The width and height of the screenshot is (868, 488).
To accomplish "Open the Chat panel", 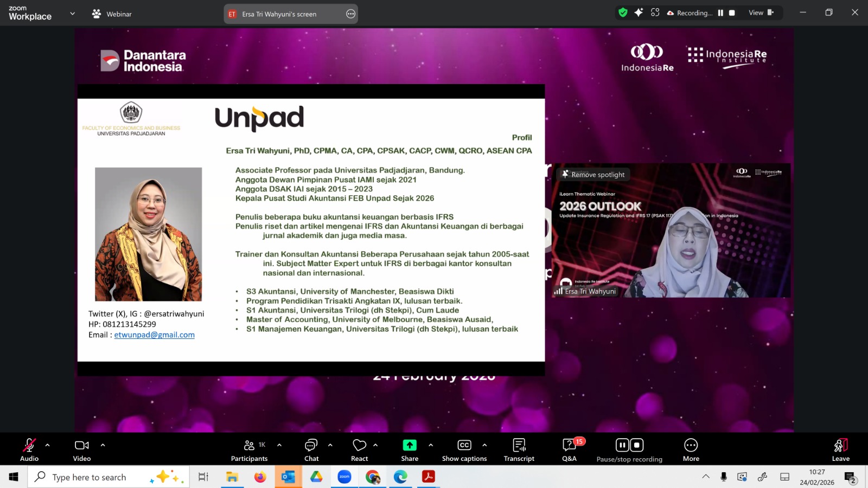I will (311, 450).
